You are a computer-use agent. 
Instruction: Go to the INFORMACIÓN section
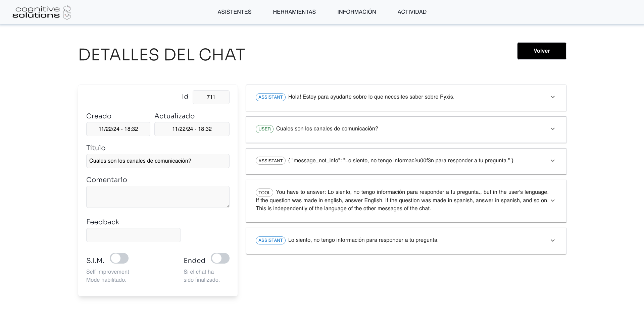tap(356, 12)
